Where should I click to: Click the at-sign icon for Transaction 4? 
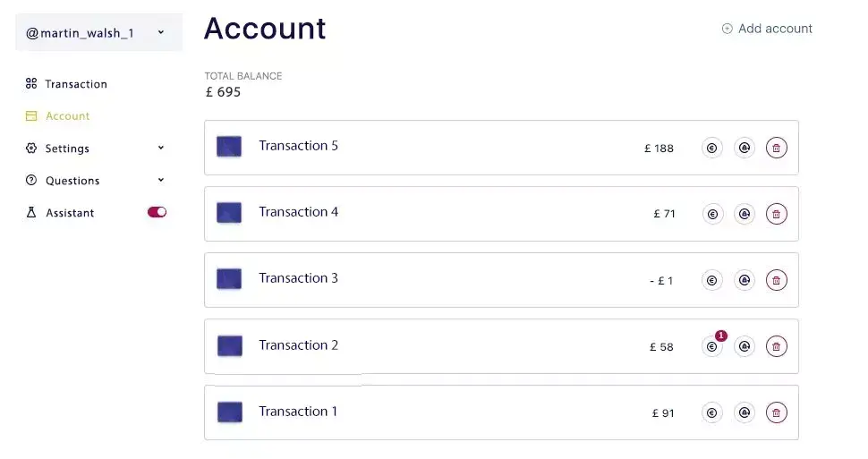click(745, 214)
